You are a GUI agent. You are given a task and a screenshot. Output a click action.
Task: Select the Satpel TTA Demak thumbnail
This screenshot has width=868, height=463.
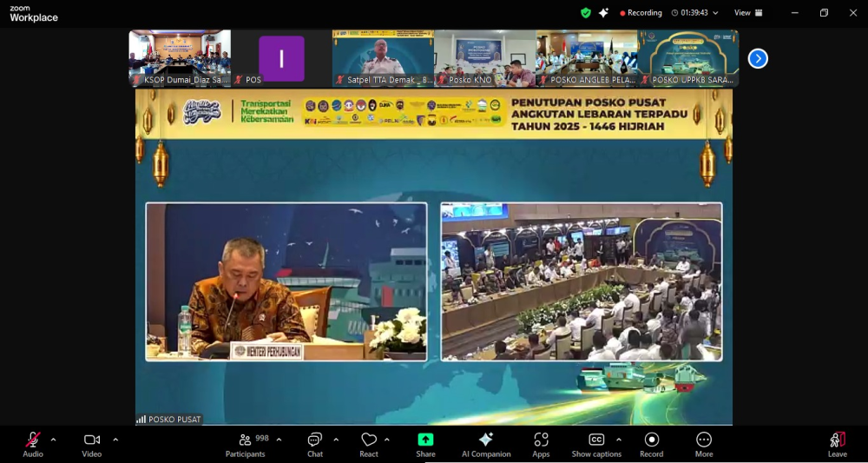click(383, 58)
